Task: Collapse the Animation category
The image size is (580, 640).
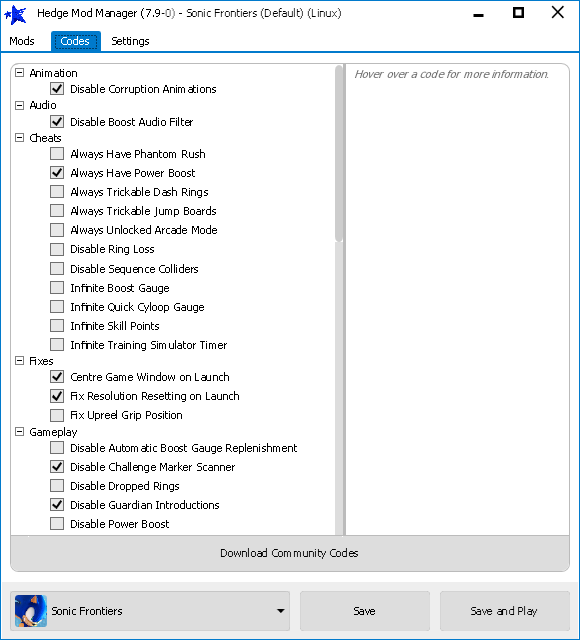Action: click(x=19, y=73)
